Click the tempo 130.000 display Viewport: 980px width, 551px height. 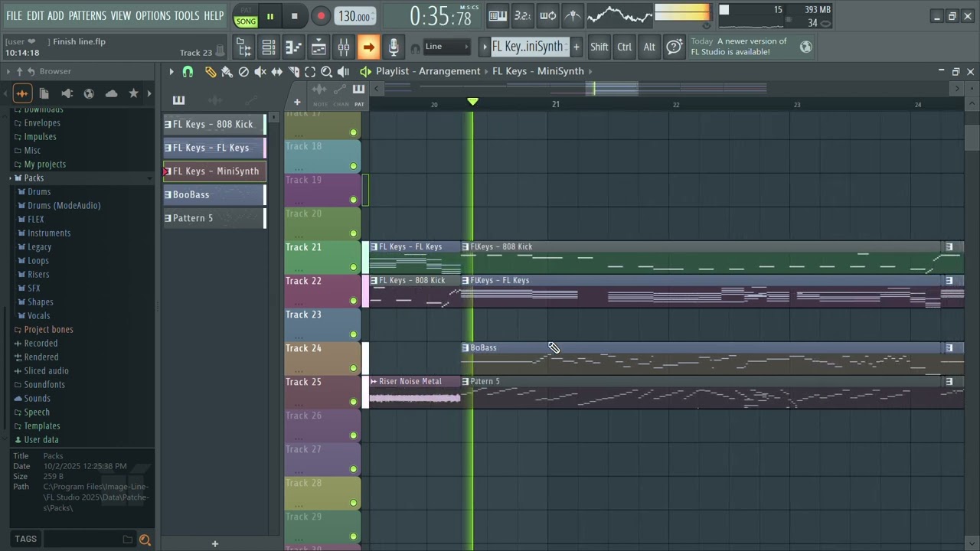click(354, 16)
